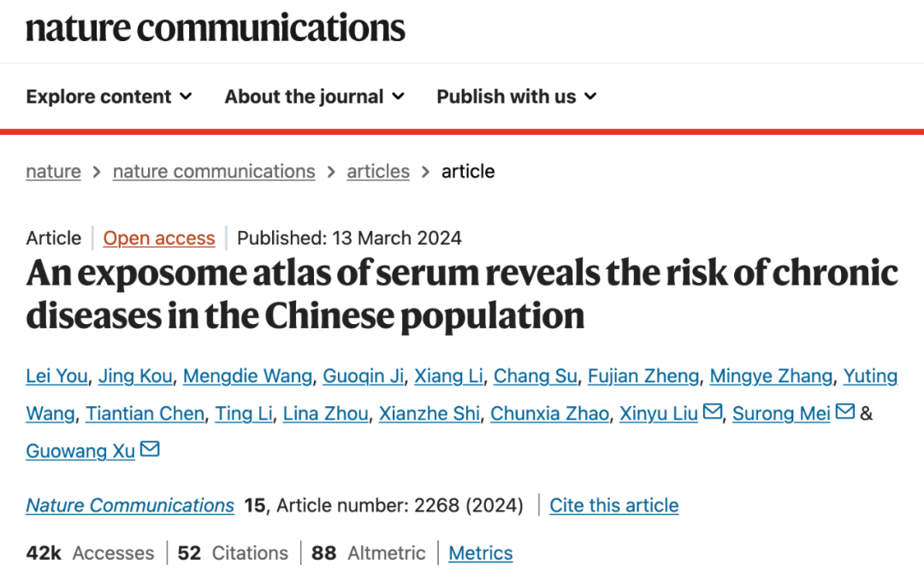The width and height of the screenshot is (924, 583).
Task: Open author Lei You's profile
Action: (x=56, y=376)
